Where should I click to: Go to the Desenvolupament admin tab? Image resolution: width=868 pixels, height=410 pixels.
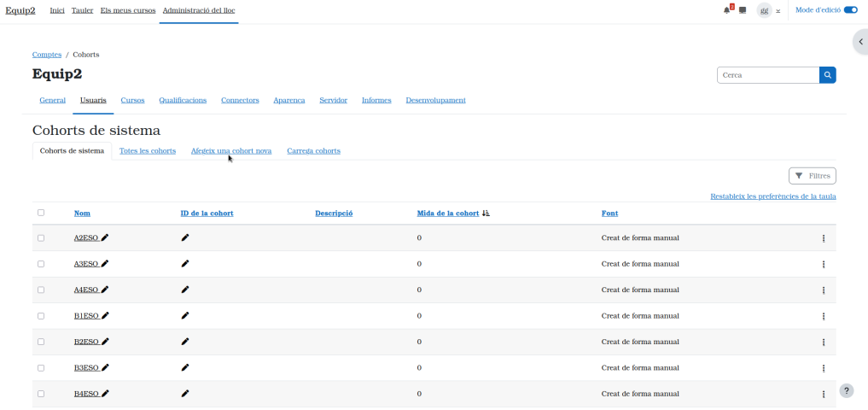coord(435,100)
